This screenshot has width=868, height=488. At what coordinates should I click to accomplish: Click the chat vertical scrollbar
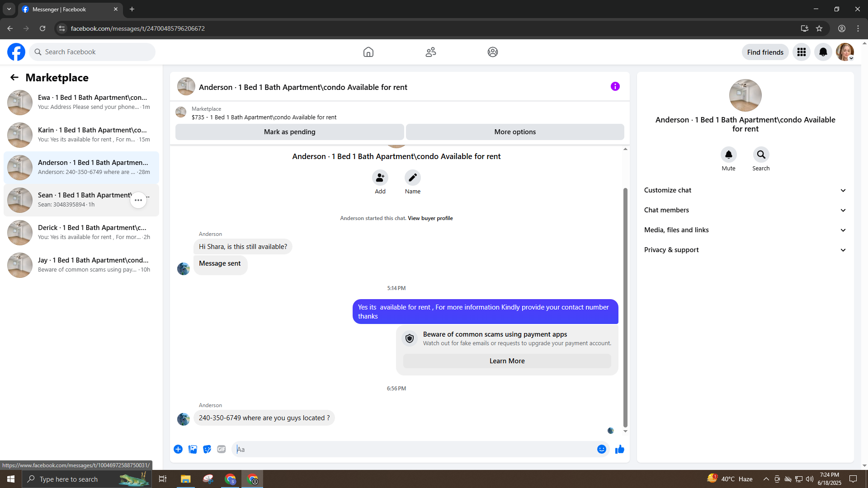click(x=625, y=307)
